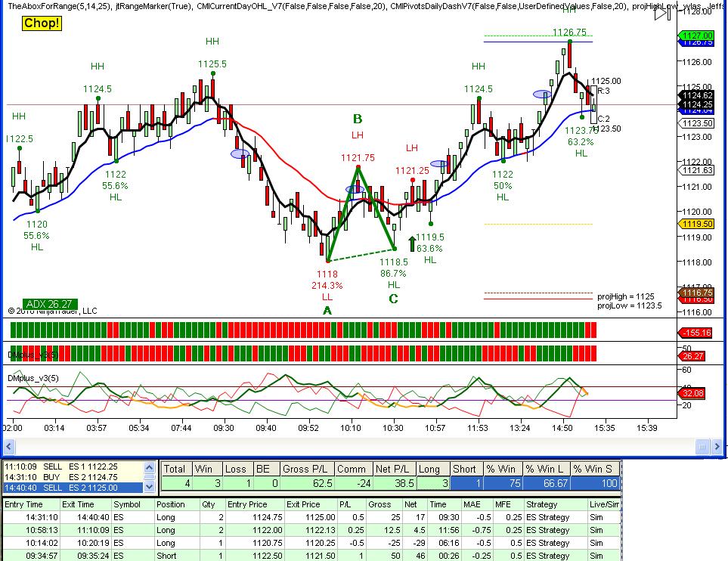Click the green 1127.00 price marker
This screenshot has height=561, width=728.
[x=697, y=36]
